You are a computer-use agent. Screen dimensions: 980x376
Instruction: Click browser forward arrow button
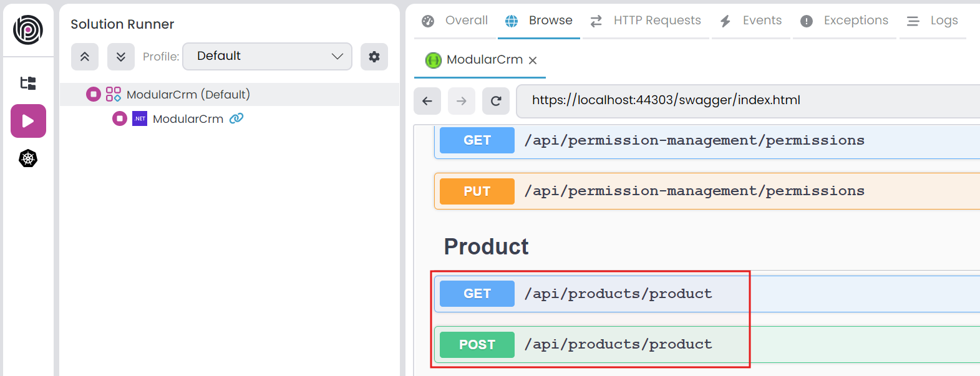pos(462,101)
